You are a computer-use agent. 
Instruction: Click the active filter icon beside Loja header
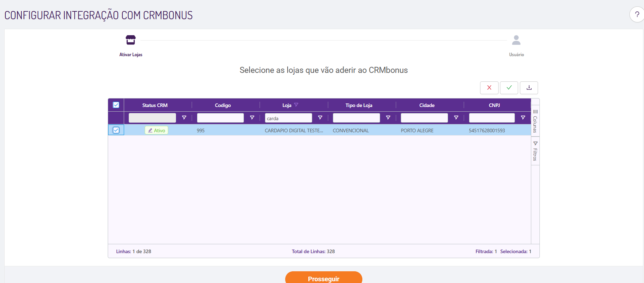coord(296,105)
